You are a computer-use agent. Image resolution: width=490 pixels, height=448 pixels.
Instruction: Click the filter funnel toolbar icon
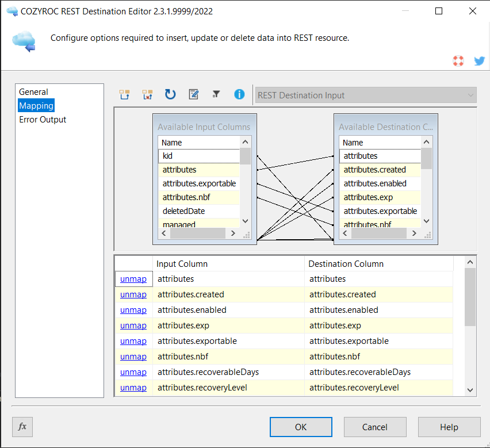[216, 94]
